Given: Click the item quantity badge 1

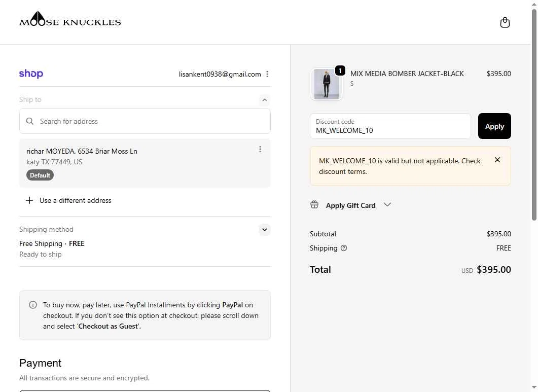Looking at the screenshot, I should (x=340, y=70).
